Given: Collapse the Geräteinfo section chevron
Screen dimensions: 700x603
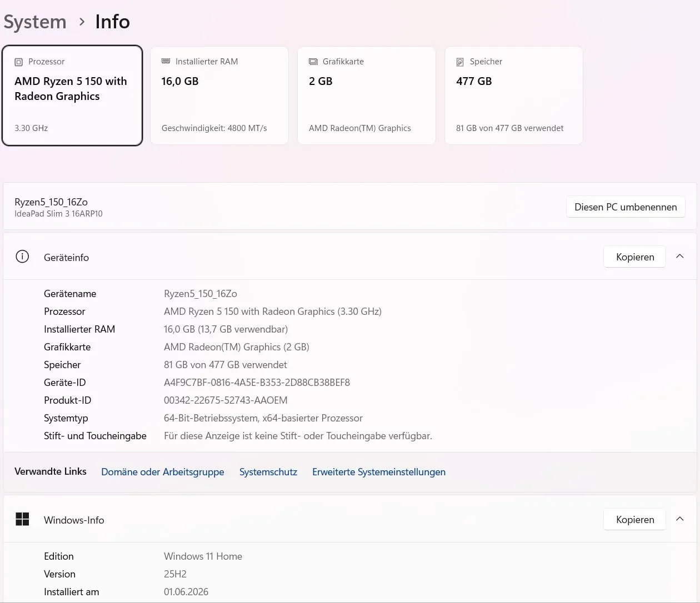Looking at the screenshot, I should click(x=679, y=257).
